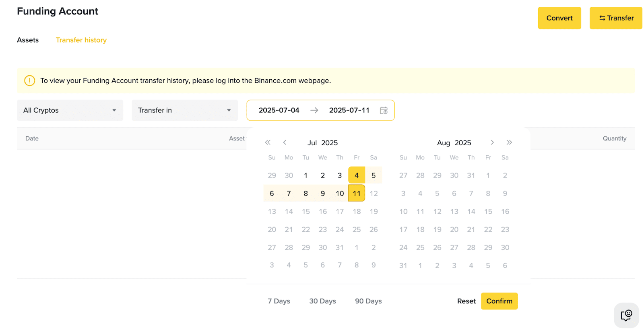
Task: Expand the All Cryptos dropdown
Action: 70,110
